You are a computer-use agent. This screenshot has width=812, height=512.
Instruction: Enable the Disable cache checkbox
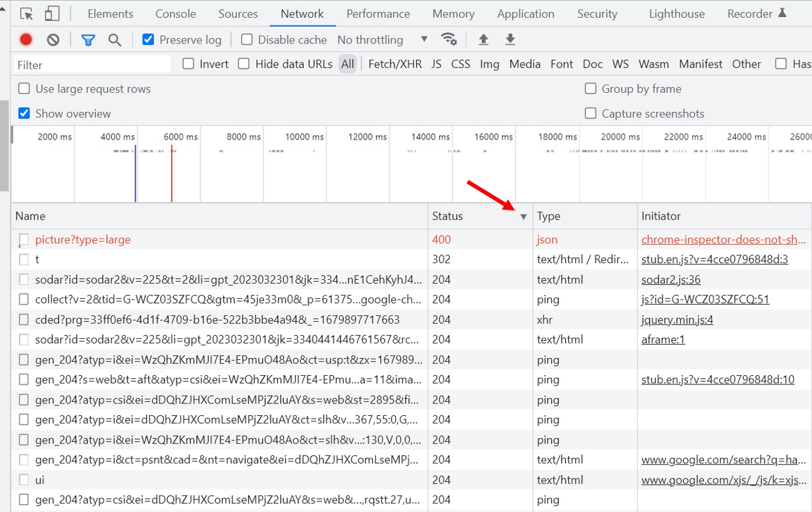pos(247,39)
